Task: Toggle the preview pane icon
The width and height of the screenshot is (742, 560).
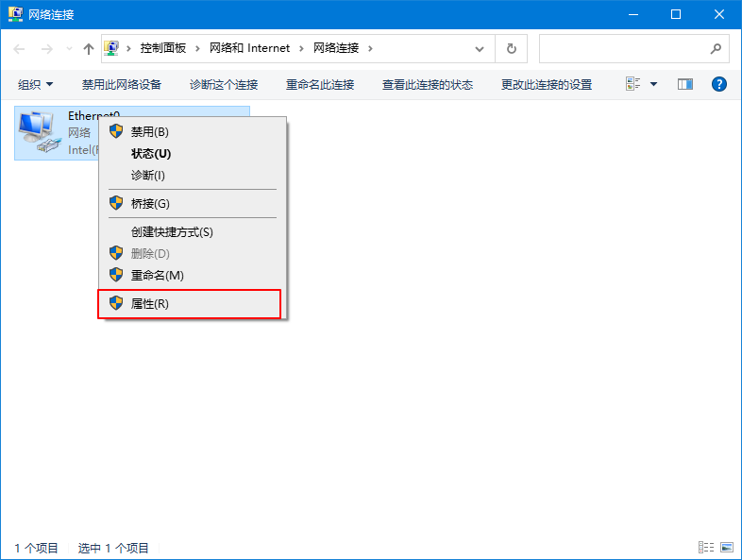Action: (x=685, y=84)
